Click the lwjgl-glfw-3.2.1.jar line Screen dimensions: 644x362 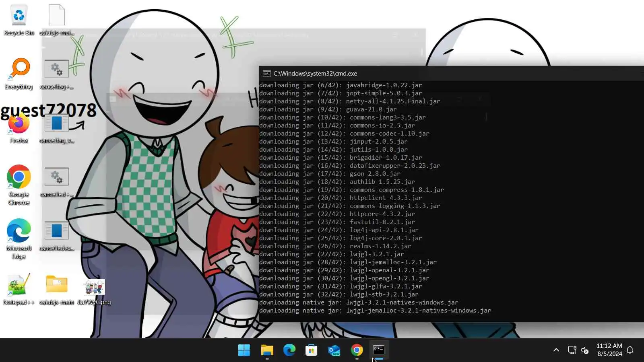(x=341, y=286)
